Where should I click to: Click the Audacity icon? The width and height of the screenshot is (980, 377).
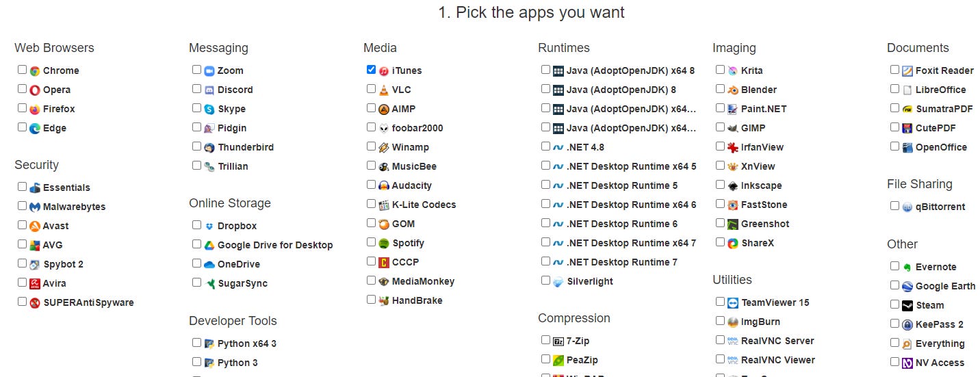coord(384,185)
